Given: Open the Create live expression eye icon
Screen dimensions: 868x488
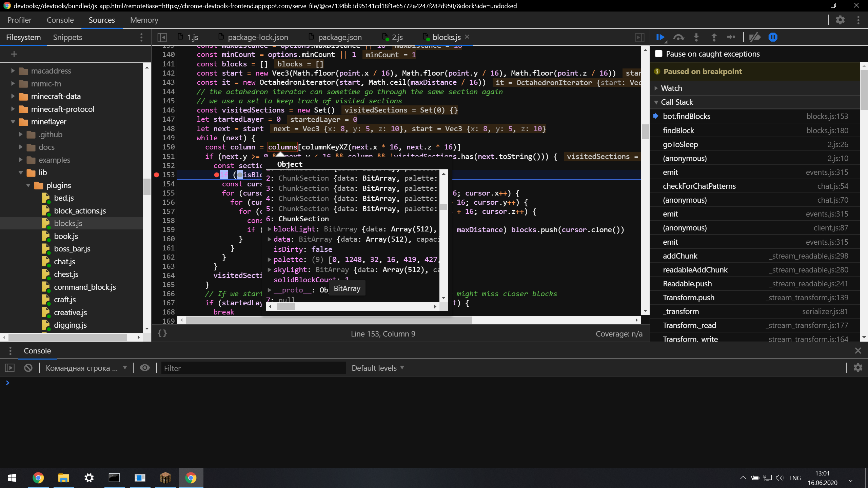Looking at the screenshot, I should point(145,367).
